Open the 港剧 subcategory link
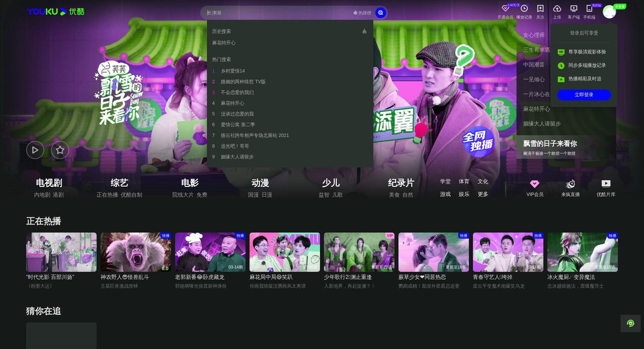This screenshot has height=349, width=644. pos(58,195)
